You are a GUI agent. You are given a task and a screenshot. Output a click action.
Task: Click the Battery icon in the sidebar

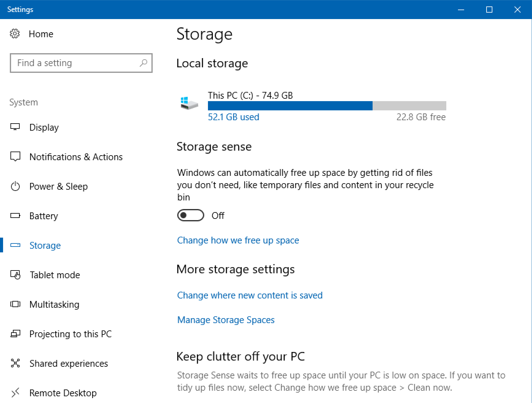click(15, 215)
